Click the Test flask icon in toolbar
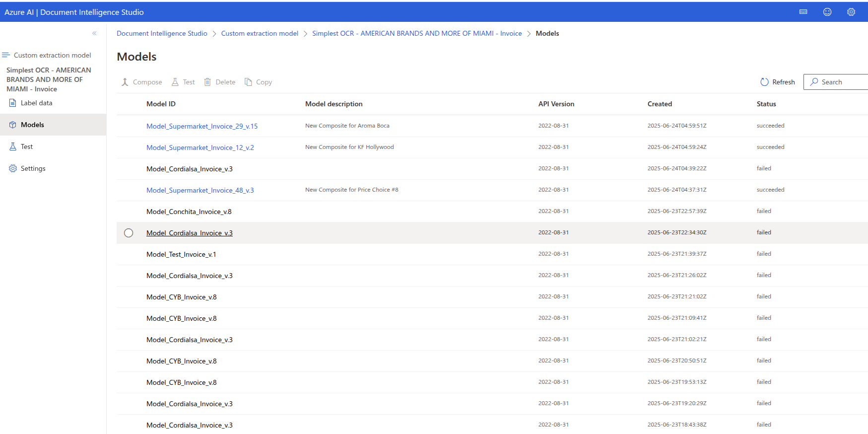 click(175, 82)
